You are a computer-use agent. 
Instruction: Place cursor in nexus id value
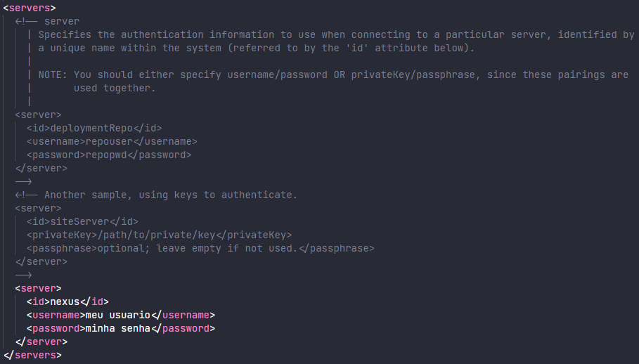(x=65, y=301)
